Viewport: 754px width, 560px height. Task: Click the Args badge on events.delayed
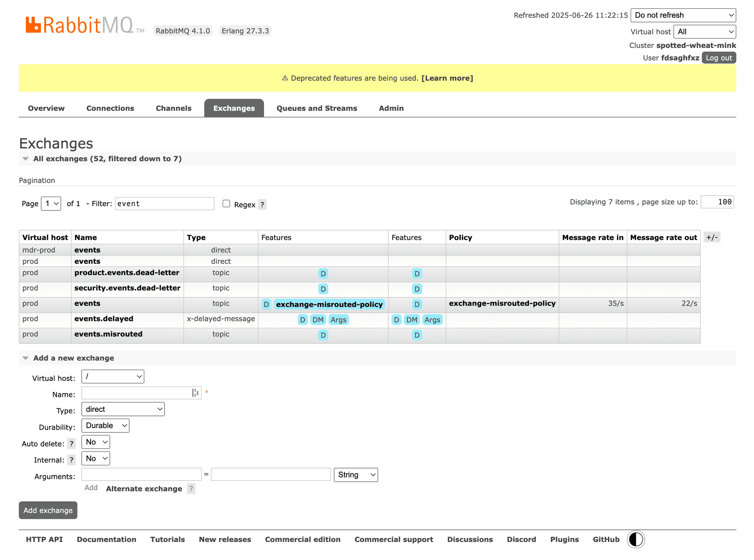point(339,320)
